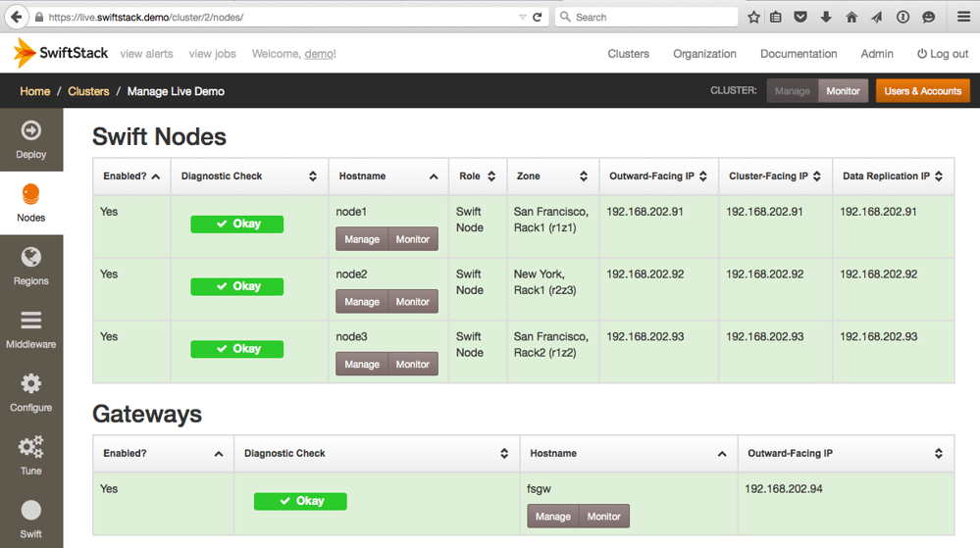The width and height of the screenshot is (980, 548).
Task: Click node3 Okay diagnostic badge
Action: pos(236,349)
